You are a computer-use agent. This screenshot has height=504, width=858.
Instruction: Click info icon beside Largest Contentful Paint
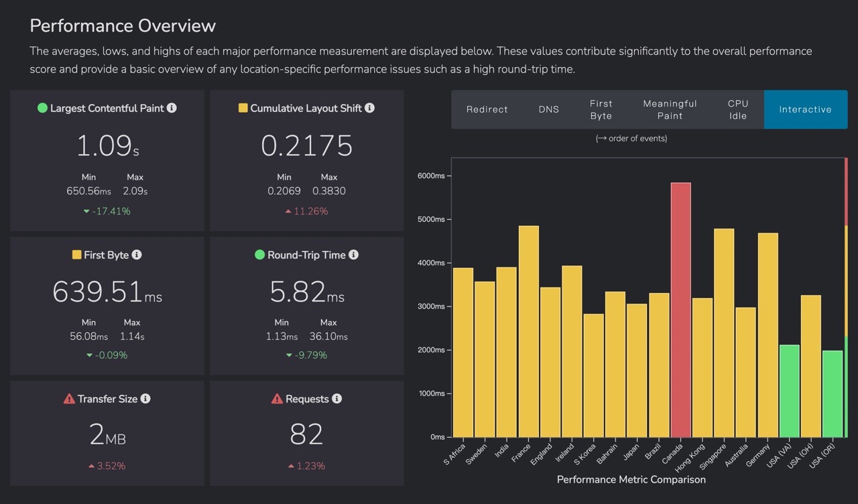pos(172,108)
